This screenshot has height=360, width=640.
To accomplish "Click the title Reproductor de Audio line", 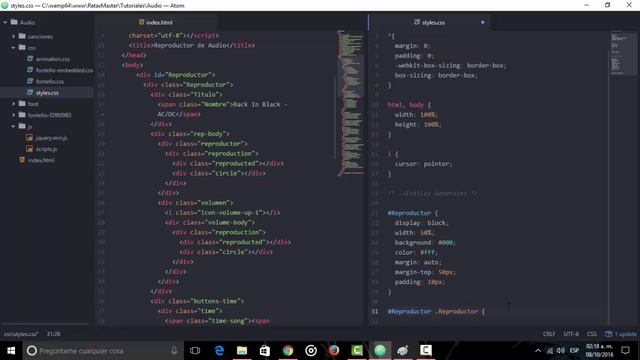I will [191, 45].
